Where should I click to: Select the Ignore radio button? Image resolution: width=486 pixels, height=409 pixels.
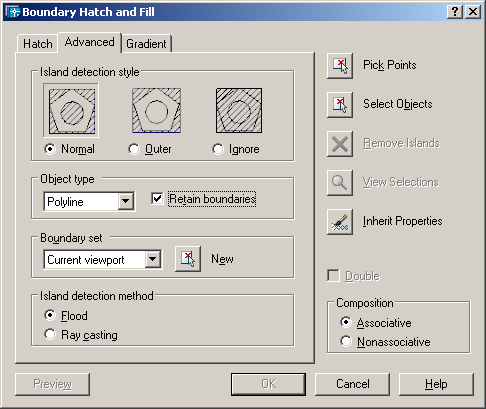218,149
